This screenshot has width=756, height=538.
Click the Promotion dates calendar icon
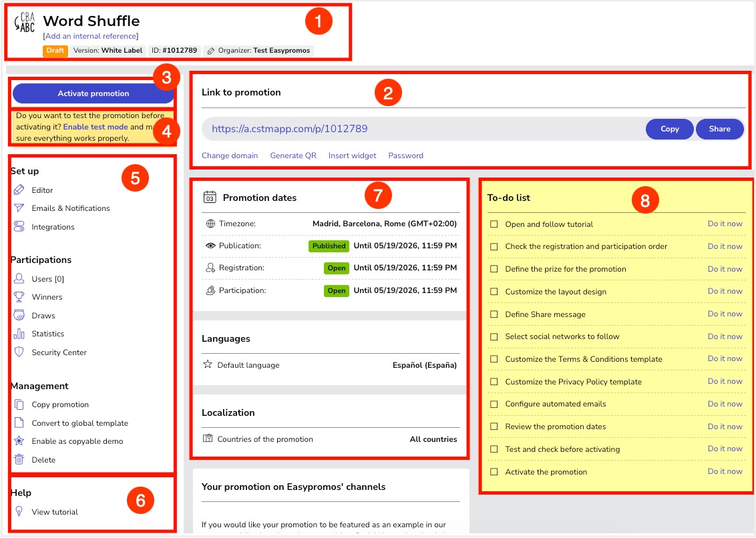pyautogui.click(x=210, y=198)
